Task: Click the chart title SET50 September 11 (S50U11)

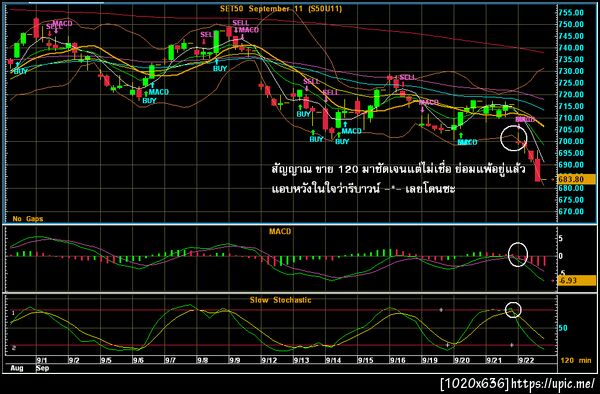Action: pos(280,9)
